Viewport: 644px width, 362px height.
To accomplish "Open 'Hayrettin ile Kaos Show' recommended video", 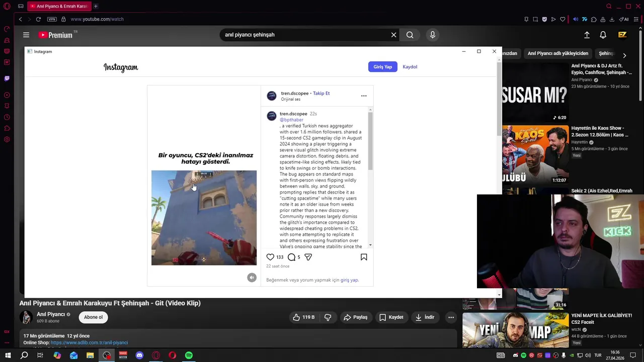I will tap(599, 131).
